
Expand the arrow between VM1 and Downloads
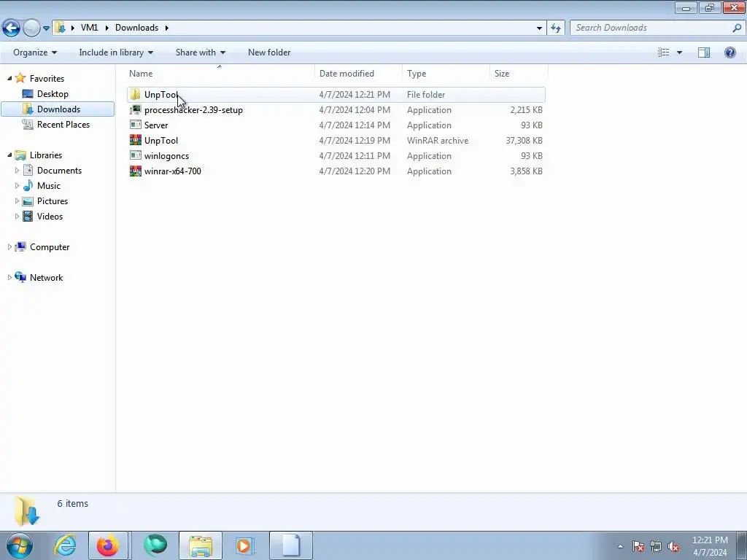(107, 28)
